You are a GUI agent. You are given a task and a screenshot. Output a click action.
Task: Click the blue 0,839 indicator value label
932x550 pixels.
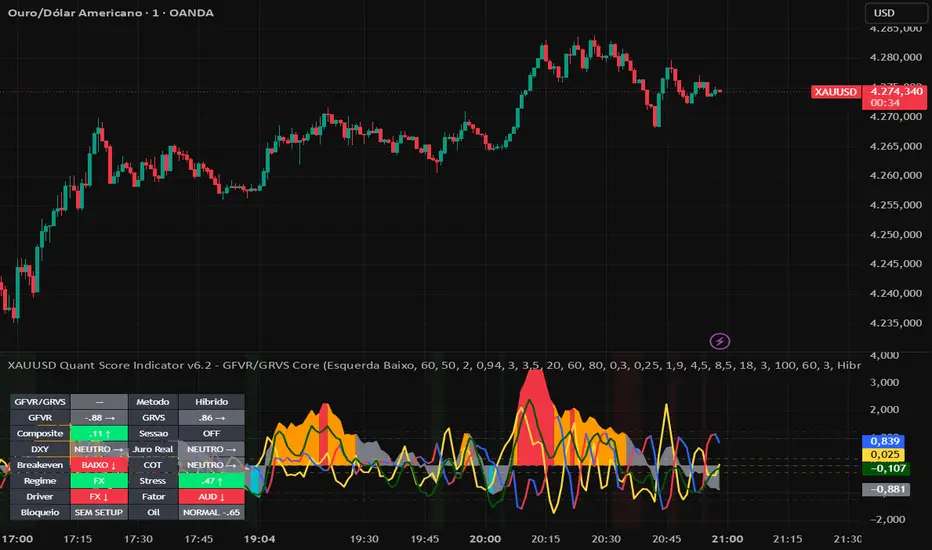(883, 441)
